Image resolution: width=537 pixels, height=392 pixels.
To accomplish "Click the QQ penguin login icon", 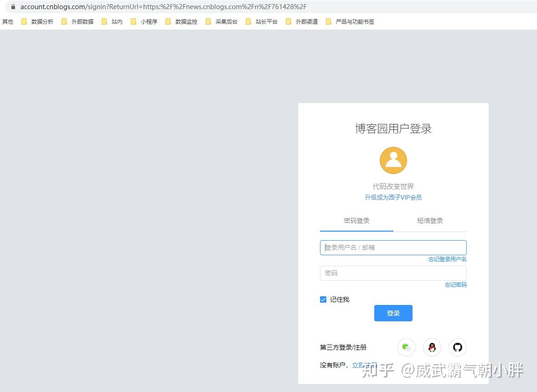I will click(x=432, y=347).
